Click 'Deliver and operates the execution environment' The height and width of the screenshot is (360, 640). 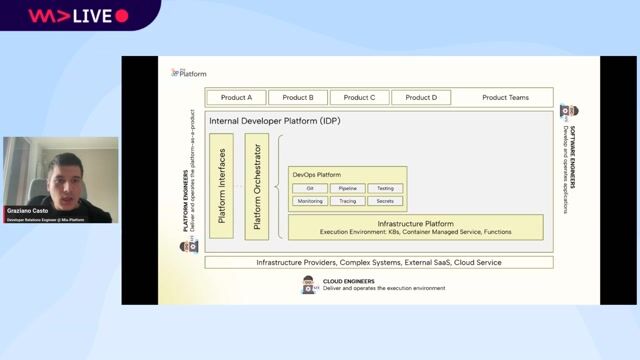(x=384, y=288)
